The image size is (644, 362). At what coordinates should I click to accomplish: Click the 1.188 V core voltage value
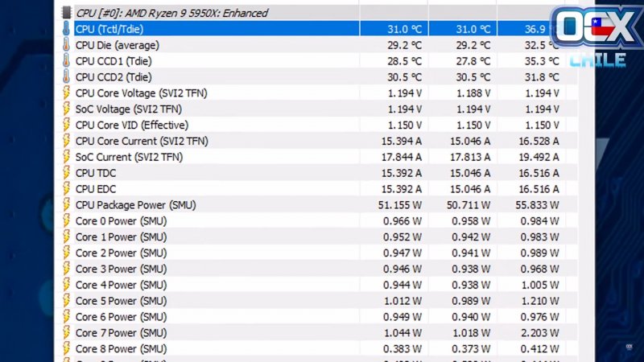pos(473,93)
